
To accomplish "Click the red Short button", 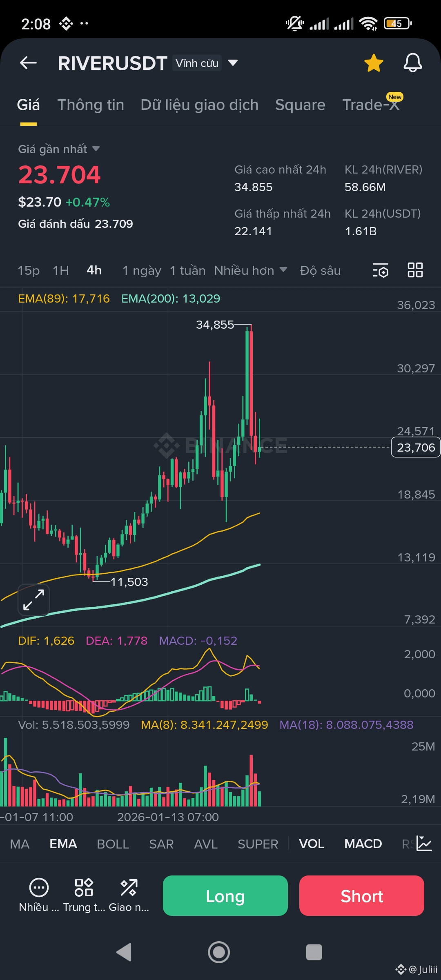I will (x=362, y=895).
